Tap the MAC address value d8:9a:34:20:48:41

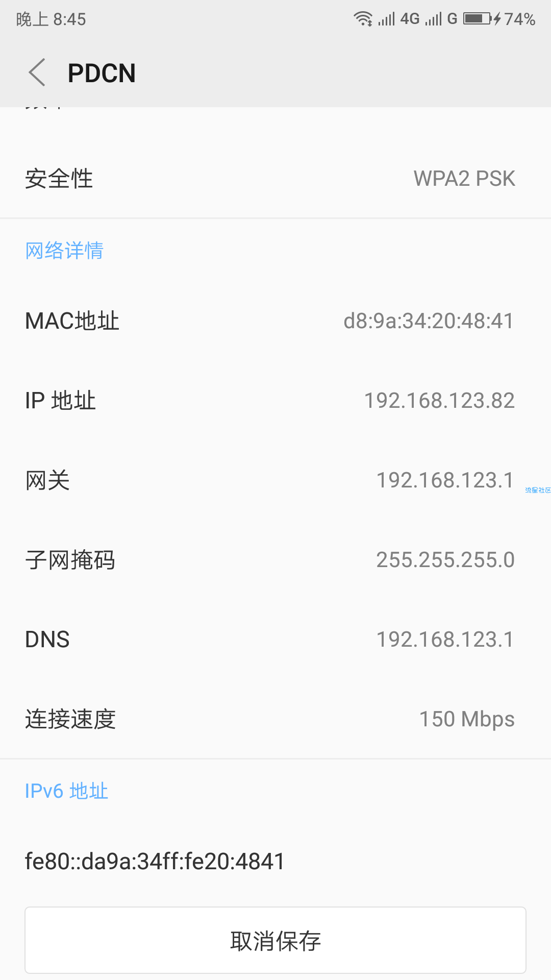[429, 321]
